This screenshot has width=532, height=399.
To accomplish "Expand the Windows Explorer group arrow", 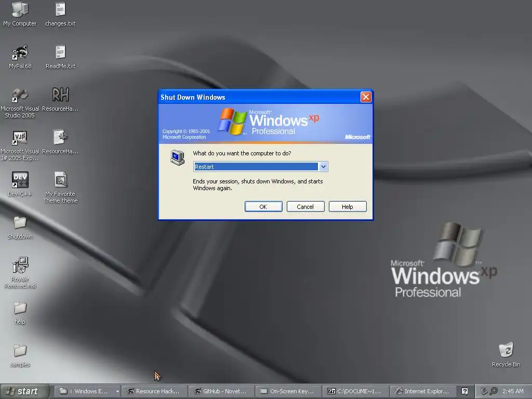I will (117, 392).
